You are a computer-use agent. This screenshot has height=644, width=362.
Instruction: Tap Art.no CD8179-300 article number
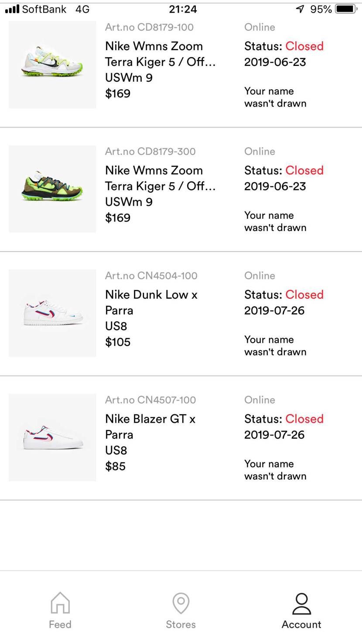tap(150, 152)
